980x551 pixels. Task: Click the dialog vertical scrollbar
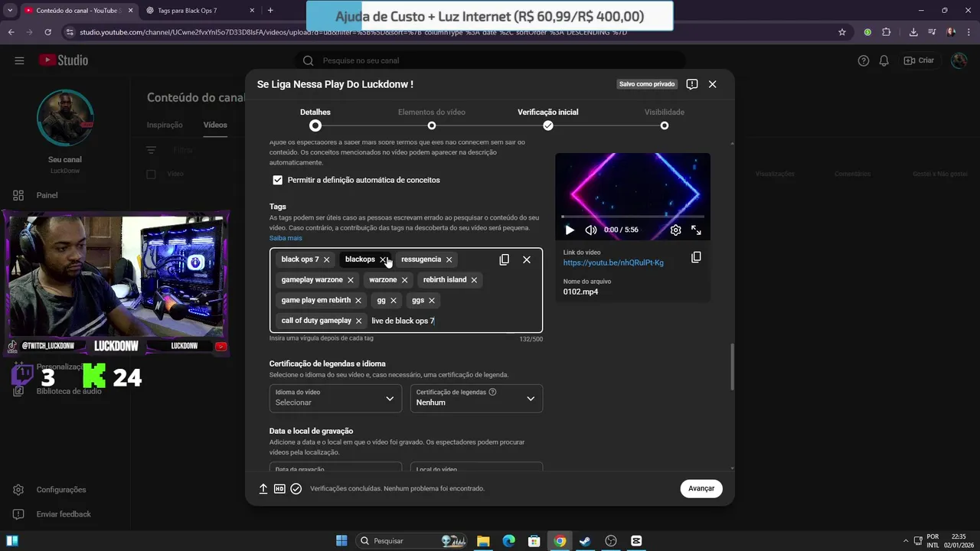click(x=732, y=367)
